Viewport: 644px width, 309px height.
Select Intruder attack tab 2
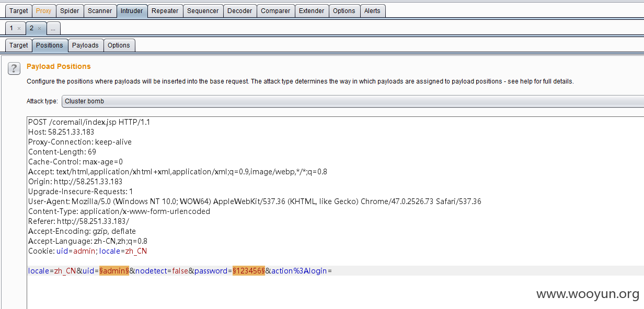pyautogui.click(x=32, y=28)
